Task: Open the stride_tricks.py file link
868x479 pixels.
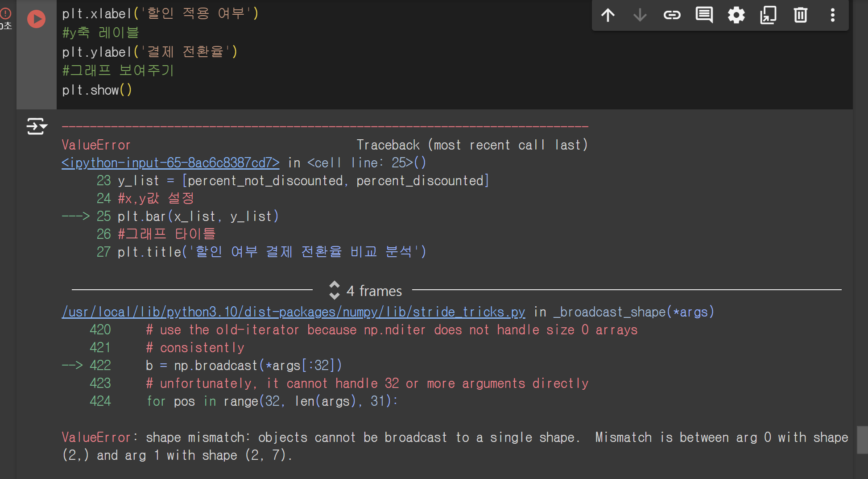Action: 293,312
